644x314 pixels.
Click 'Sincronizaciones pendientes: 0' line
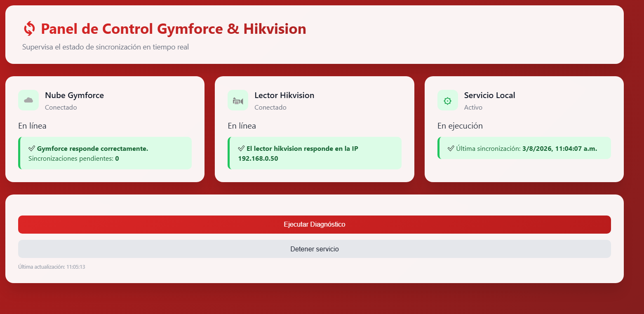pos(74,158)
